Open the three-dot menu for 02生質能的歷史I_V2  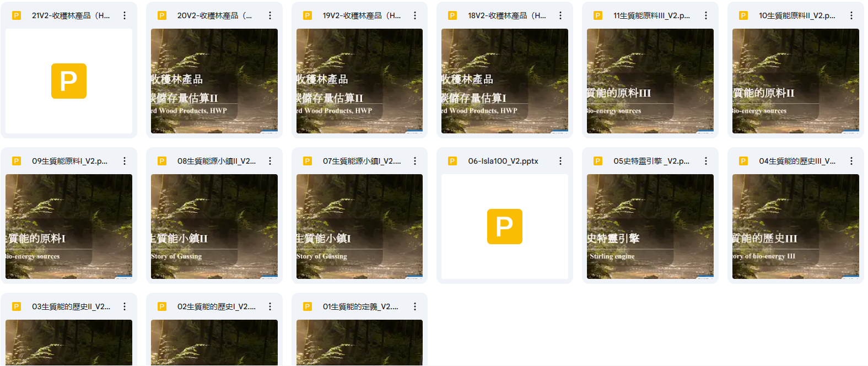[270, 306]
